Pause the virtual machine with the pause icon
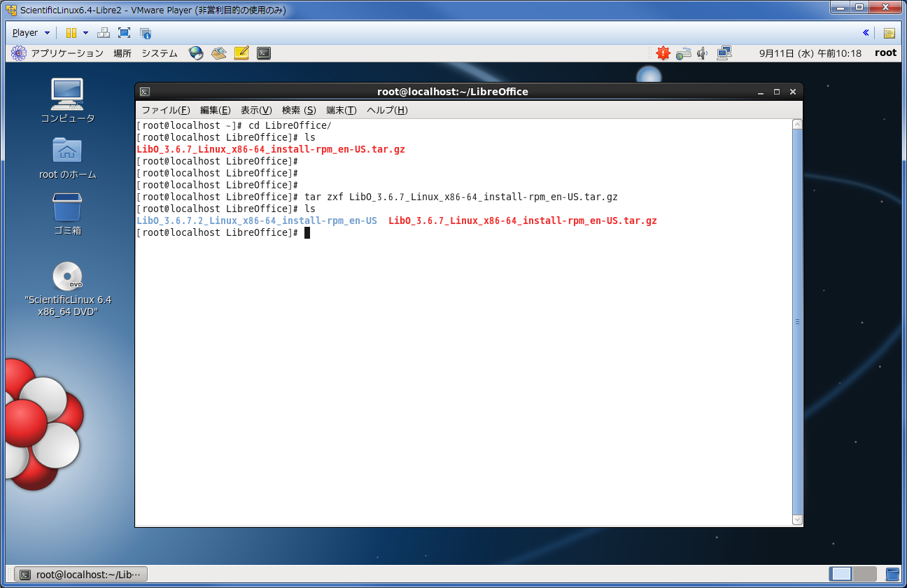 (71, 33)
